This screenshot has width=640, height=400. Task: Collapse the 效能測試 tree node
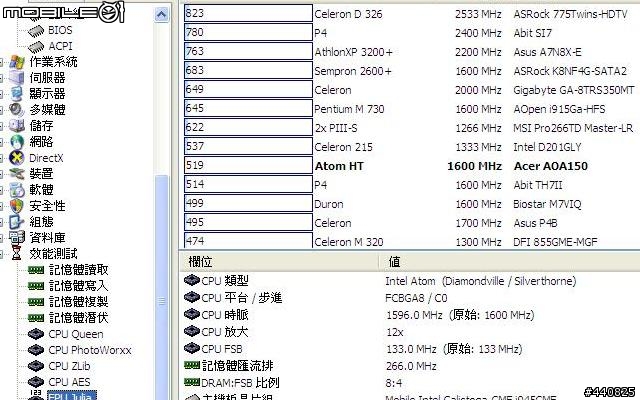[x=2, y=254]
